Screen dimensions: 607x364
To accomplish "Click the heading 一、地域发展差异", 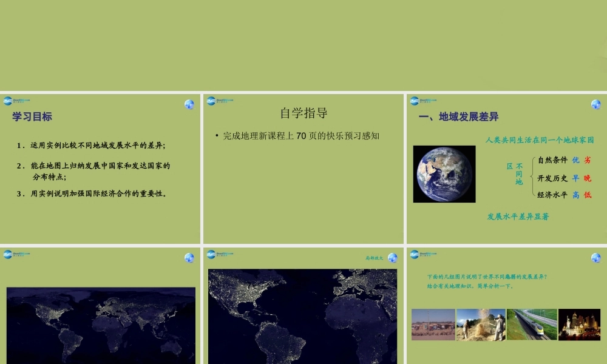I will (458, 116).
